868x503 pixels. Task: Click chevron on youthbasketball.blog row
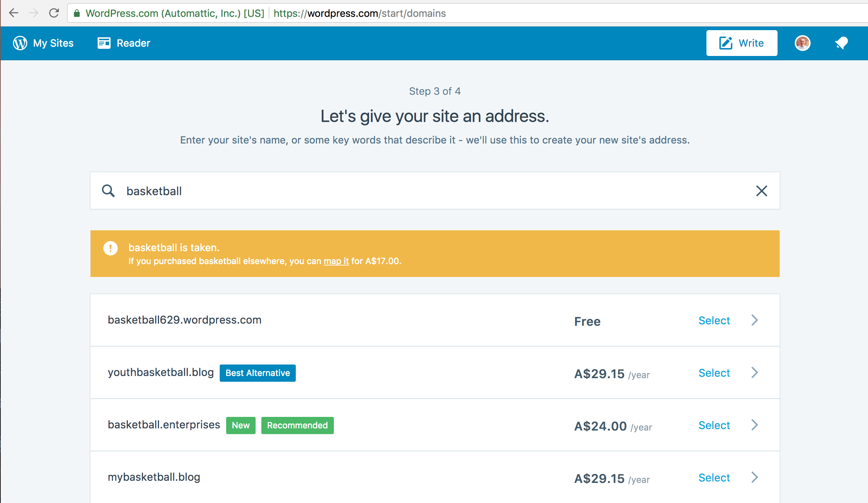coord(755,372)
